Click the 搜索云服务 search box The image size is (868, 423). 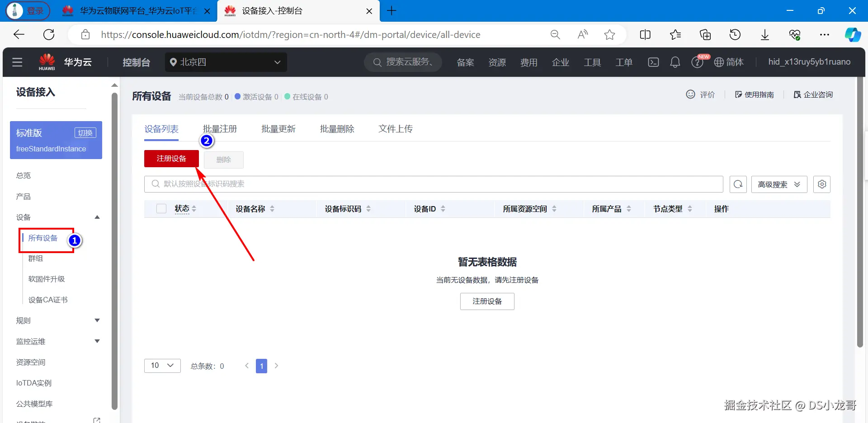click(402, 62)
